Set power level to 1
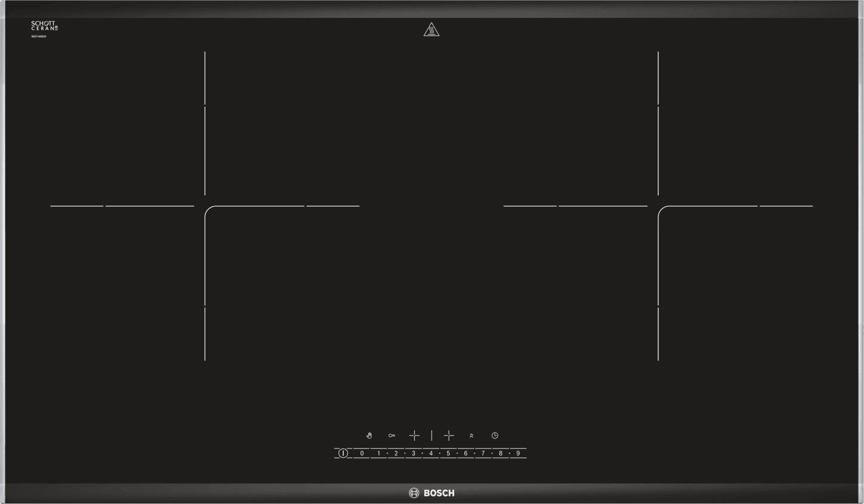The width and height of the screenshot is (864, 504). coord(379,453)
